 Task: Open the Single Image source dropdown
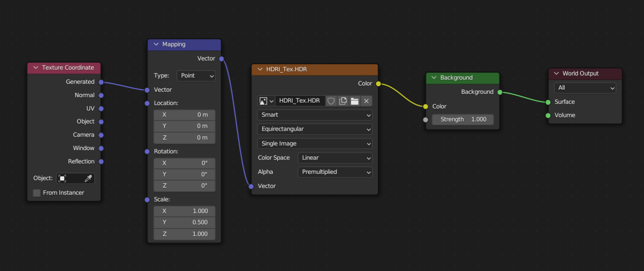(x=314, y=143)
